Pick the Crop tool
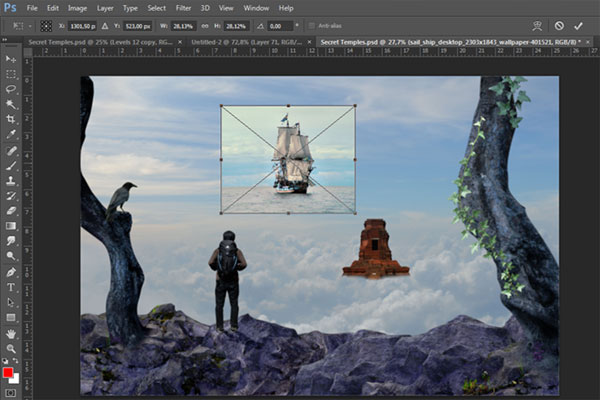Screen dimensions: 600x400 coord(11,119)
